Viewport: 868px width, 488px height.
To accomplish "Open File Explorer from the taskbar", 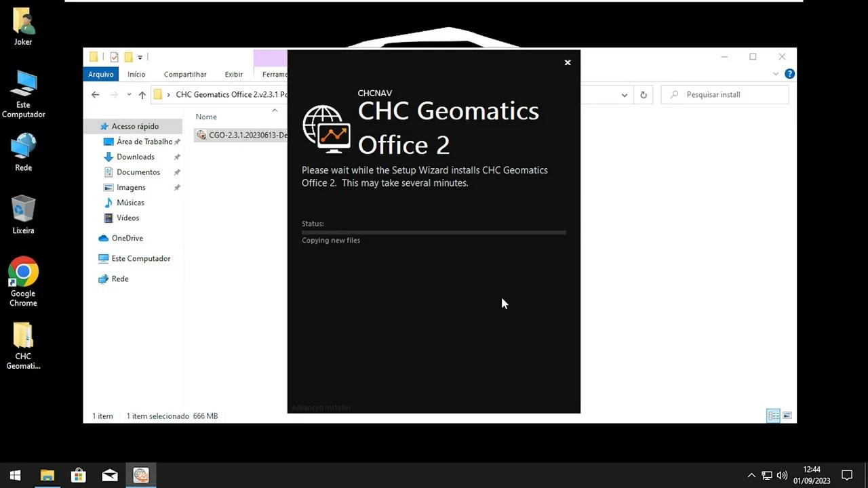I will (47, 475).
